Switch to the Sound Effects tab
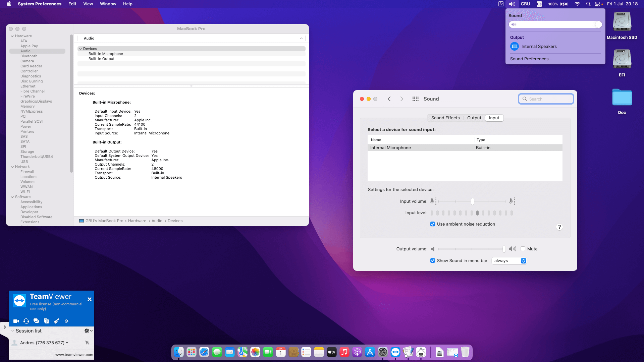644x362 pixels. [445, 118]
